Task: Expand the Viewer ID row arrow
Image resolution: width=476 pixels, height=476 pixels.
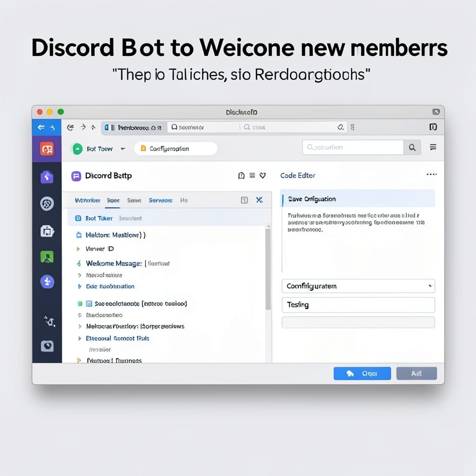Action: tap(78, 249)
